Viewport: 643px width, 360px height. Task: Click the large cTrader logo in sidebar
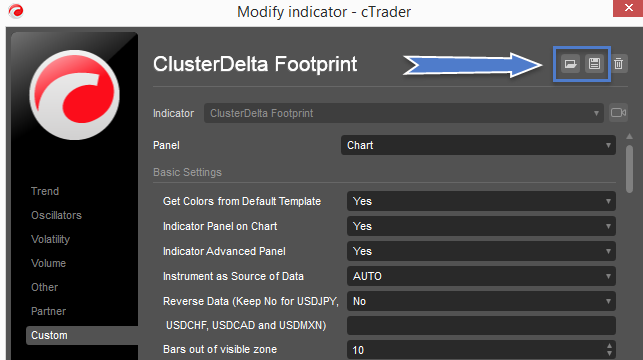(x=74, y=95)
